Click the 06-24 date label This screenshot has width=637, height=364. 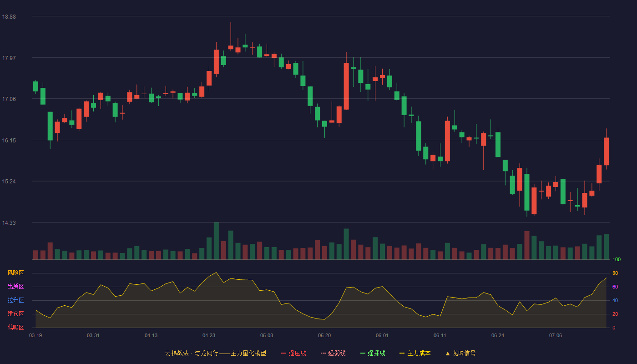click(x=498, y=335)
